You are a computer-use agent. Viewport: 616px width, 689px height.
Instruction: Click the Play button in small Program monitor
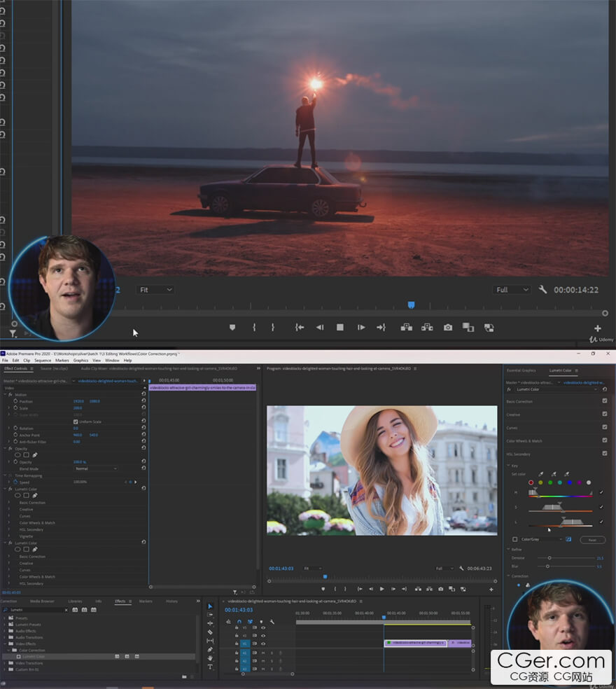(381, 589)
